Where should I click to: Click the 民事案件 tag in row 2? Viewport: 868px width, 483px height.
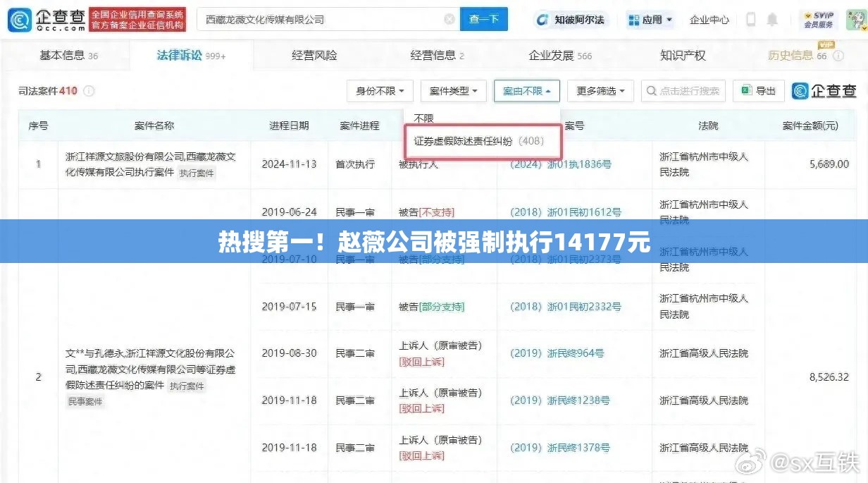85,401
